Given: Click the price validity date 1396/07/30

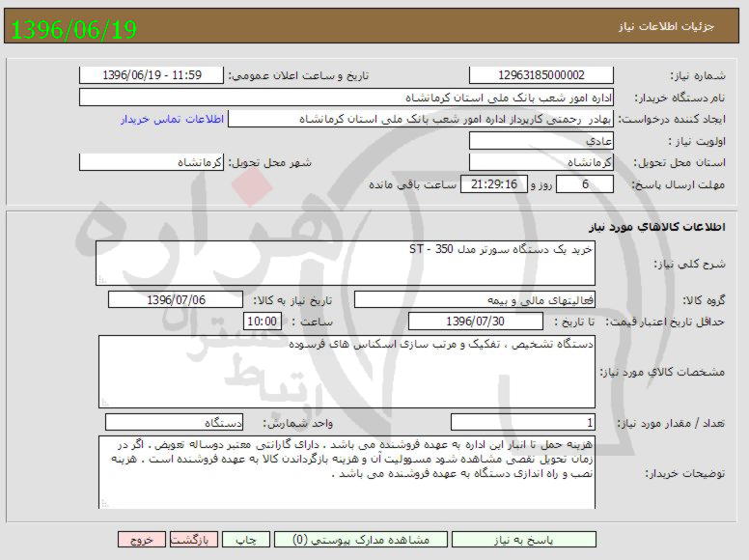Looking at the screenshot, I should click(x=475, y=322).
